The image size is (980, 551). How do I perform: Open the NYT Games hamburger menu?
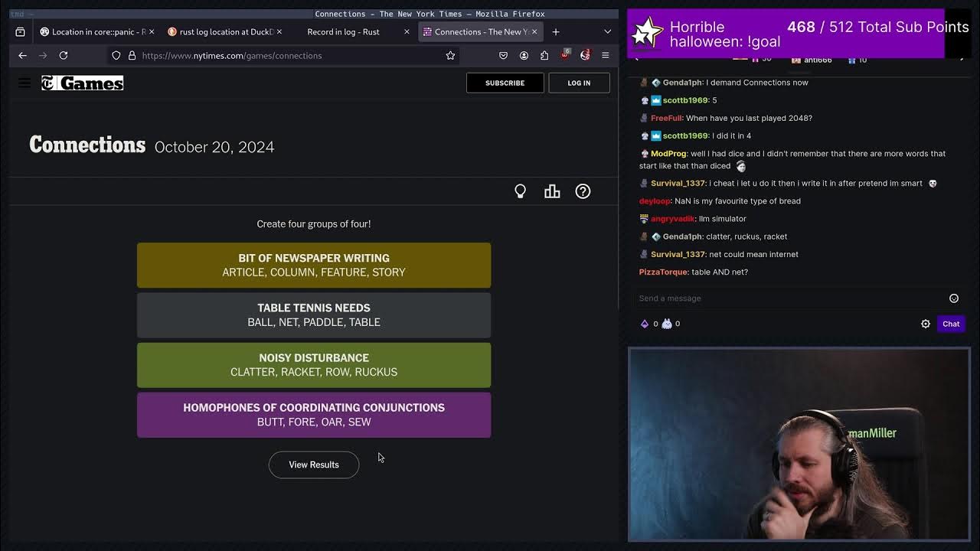[x=24, y=83]
